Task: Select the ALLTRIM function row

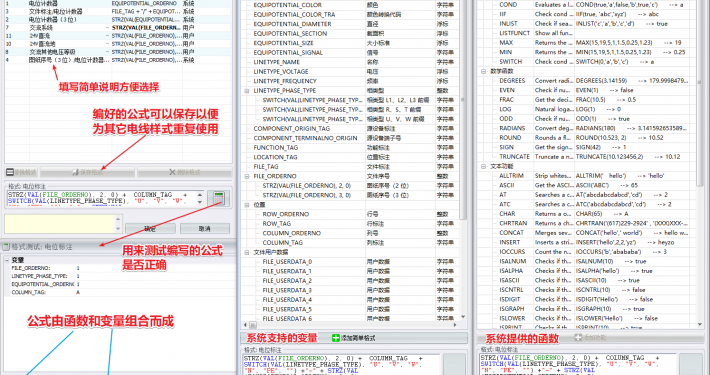Action: tap(587, 176)
